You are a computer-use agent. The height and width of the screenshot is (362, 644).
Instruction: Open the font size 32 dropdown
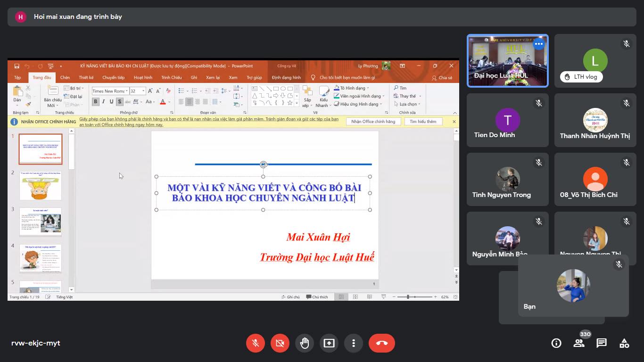click(x=143, y=91)
